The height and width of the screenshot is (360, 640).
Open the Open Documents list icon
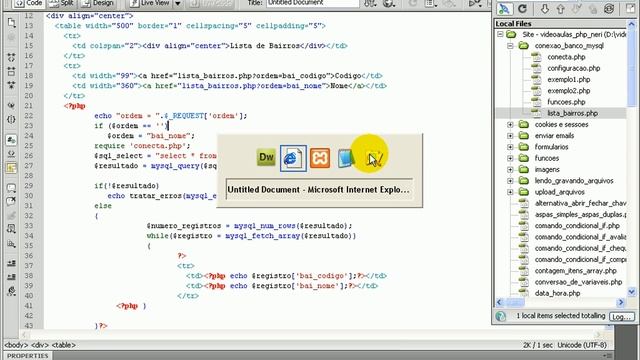(11, 22)
